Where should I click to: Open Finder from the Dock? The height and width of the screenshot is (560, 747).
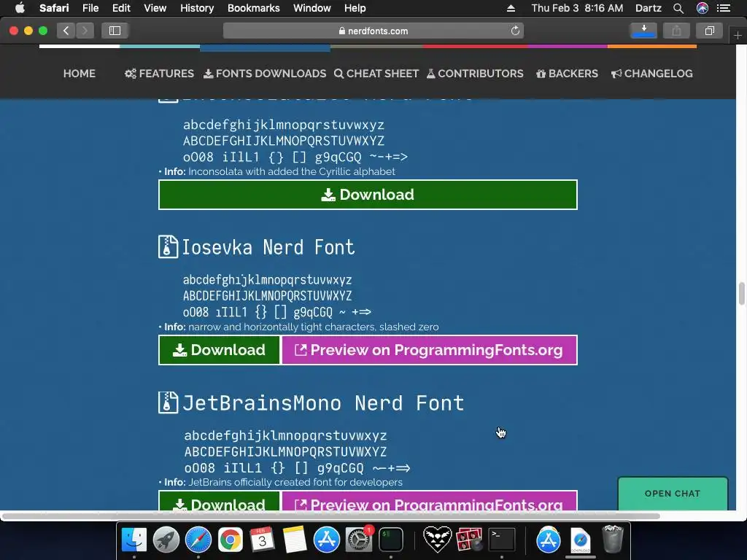click(x=134, y=540)
